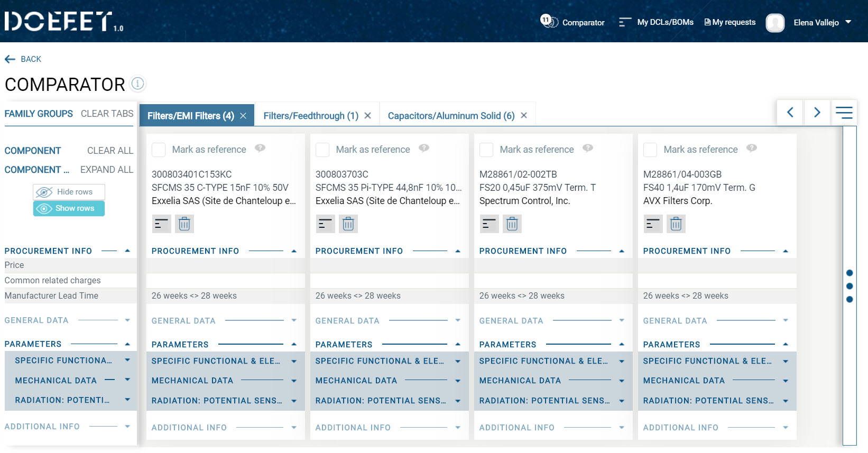The width and height of the screenshot is (868, 453).
Task: Open details list icon for M28861/04-003GB
Action: pyautogui.click(x=653, y=224)
